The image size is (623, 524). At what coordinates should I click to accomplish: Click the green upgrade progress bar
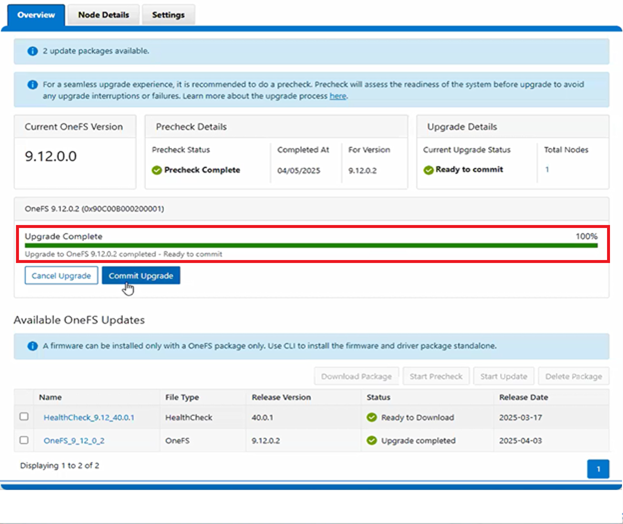[x=310, y=245]
